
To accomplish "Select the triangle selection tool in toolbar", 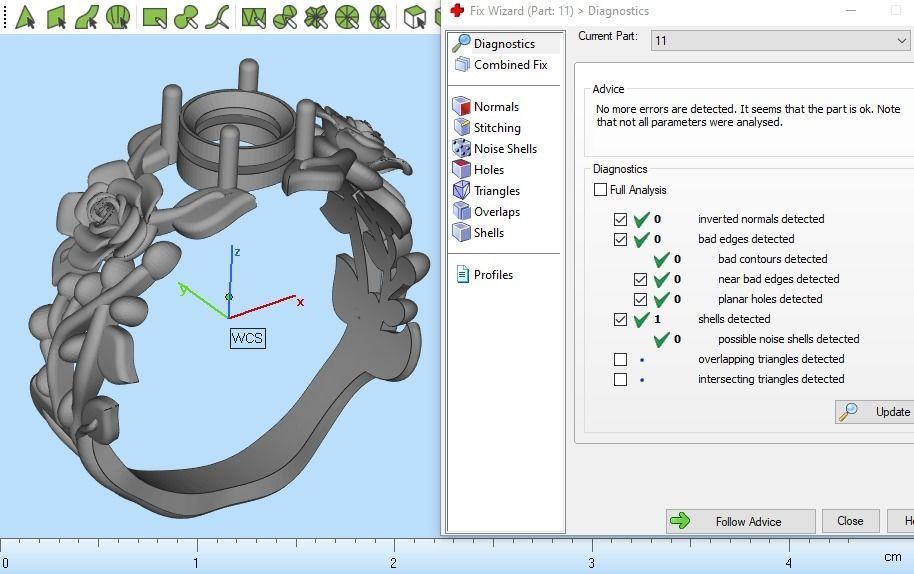I will tap(25, 17).
